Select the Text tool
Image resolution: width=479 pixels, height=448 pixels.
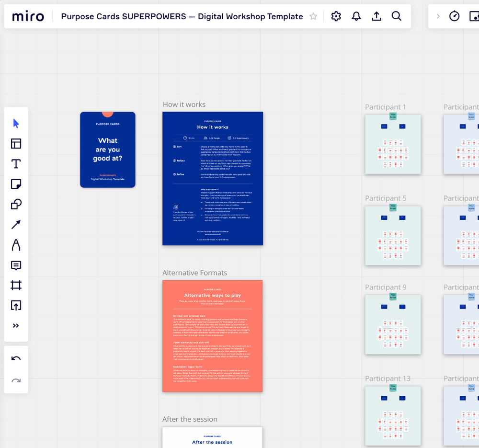click(x=16, y=164)
